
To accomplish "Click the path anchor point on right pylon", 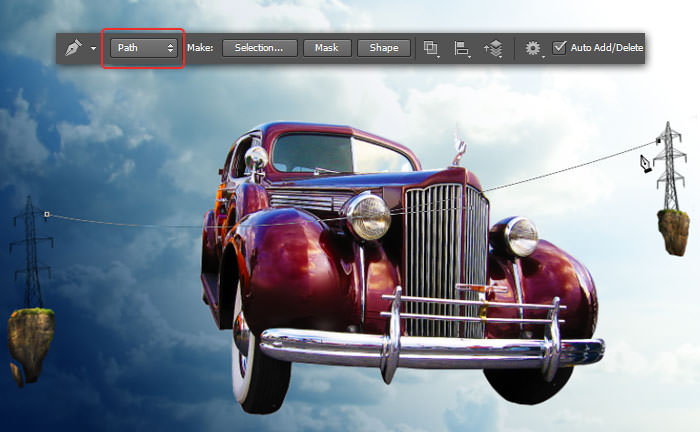I will coord(658,141).
